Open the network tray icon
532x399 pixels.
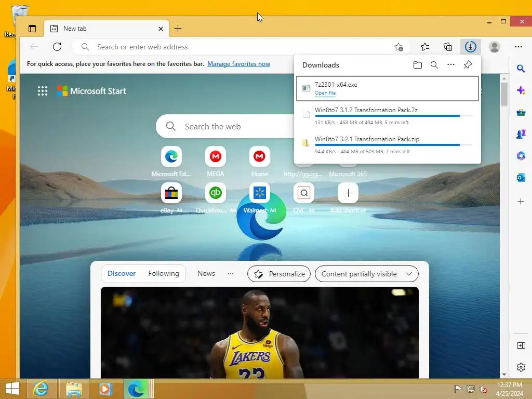click(470, 389)
